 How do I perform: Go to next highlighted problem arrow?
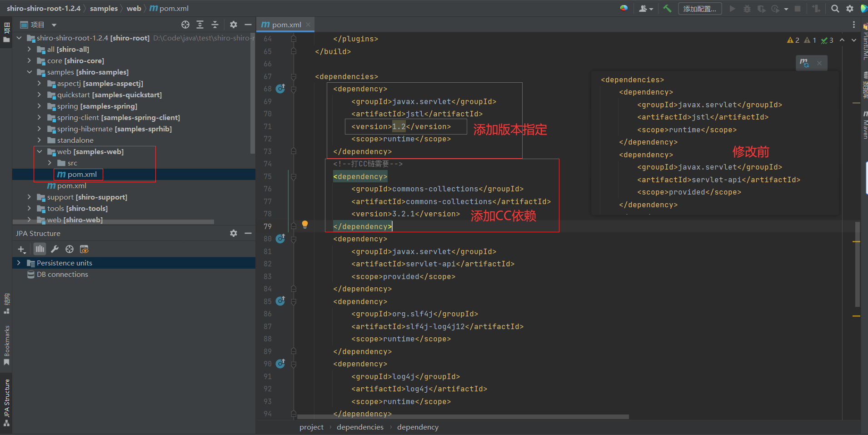854,40
